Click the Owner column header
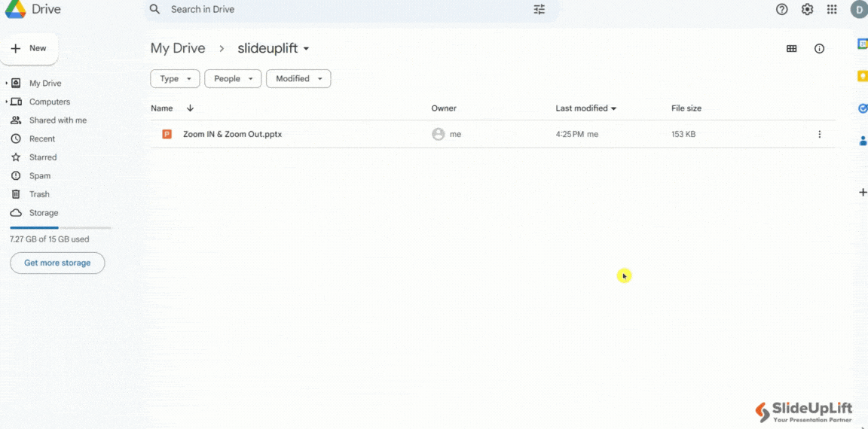This screenshot has width=868, height=429. click(x=444, y=108)
